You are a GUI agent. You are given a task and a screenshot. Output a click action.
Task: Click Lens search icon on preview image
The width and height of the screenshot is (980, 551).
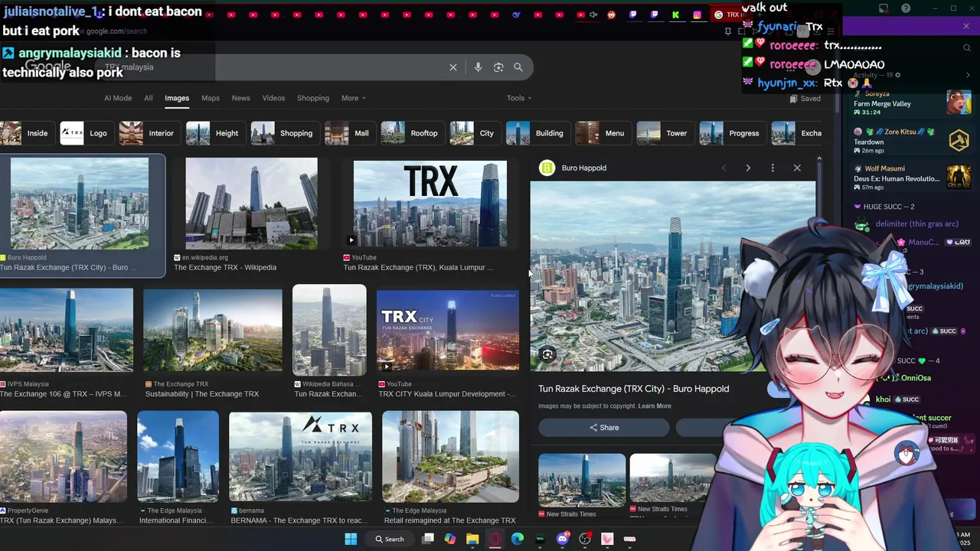[547, 354]
